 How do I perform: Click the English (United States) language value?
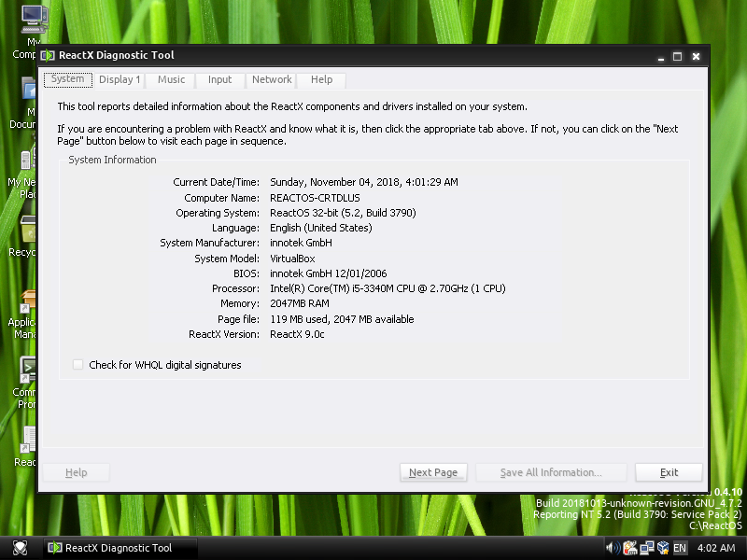(320, 228)
